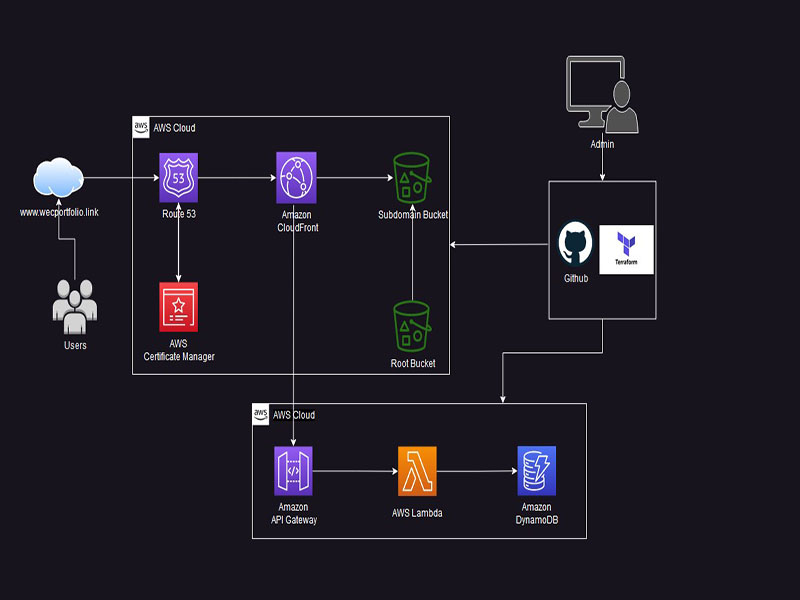Screen dimensions: 800x600
Task: Select the www.wecportfolio.link label
Action: pyautogui.click(x=59, y=212)
